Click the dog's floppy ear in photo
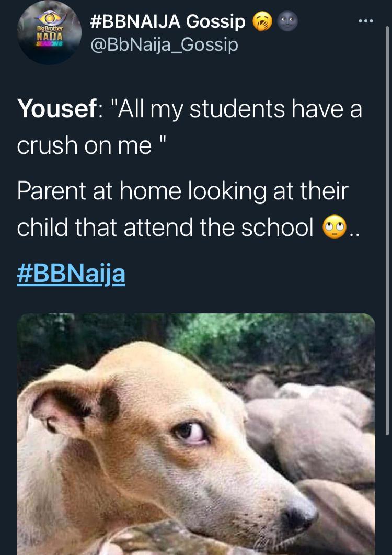 63,403
